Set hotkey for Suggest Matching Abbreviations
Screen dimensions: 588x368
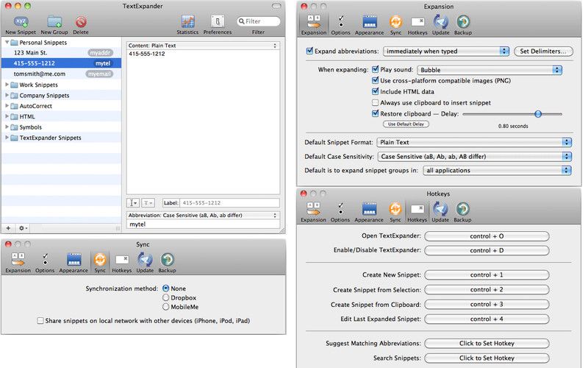(x=487, y=343)
